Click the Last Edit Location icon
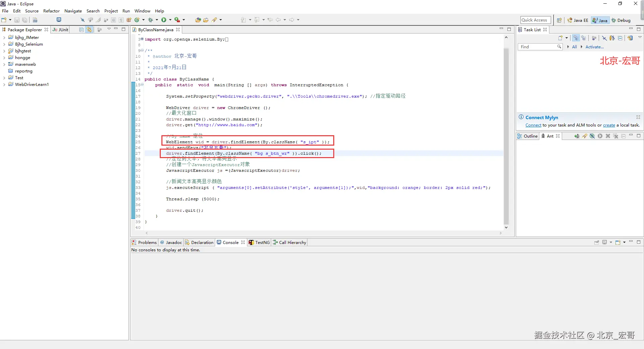The height and width of the screenshot is (349, 644). (x=270, y=20)
